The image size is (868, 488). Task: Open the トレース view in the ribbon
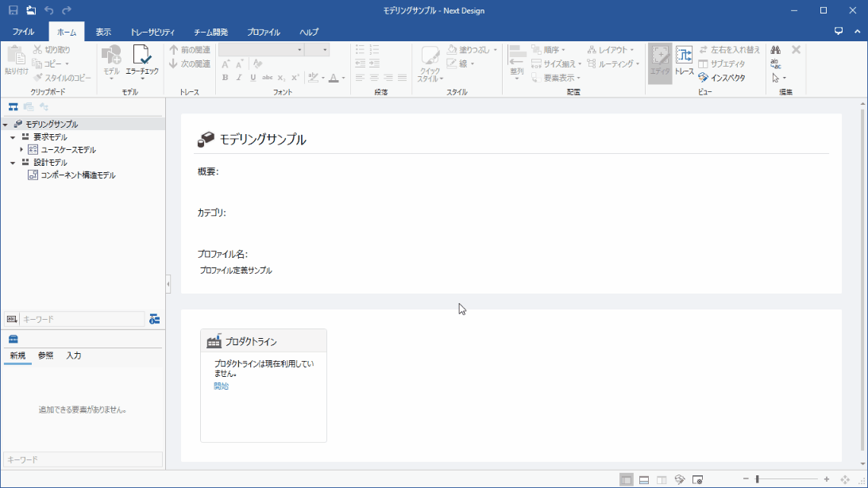[x=684, y=60]
